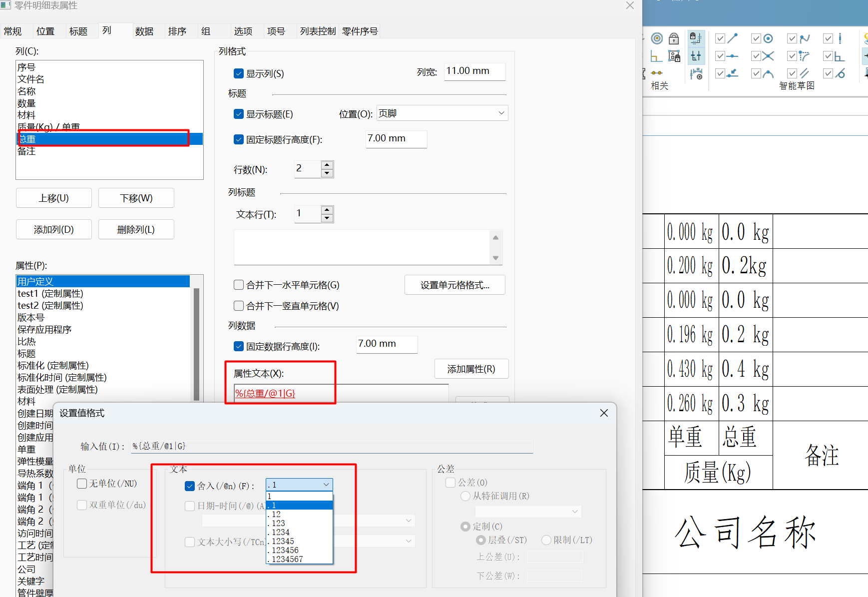Click the lock relationship padlock icon

(674, 38)
